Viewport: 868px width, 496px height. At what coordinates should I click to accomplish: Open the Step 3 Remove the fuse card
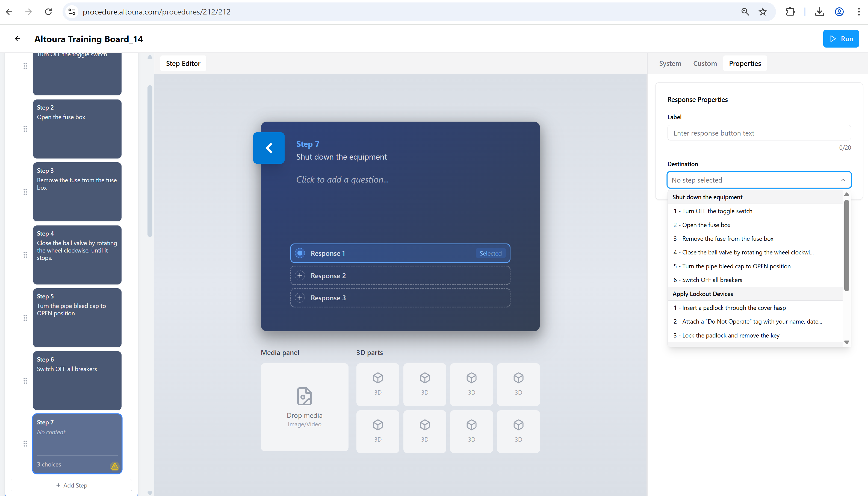77,192
